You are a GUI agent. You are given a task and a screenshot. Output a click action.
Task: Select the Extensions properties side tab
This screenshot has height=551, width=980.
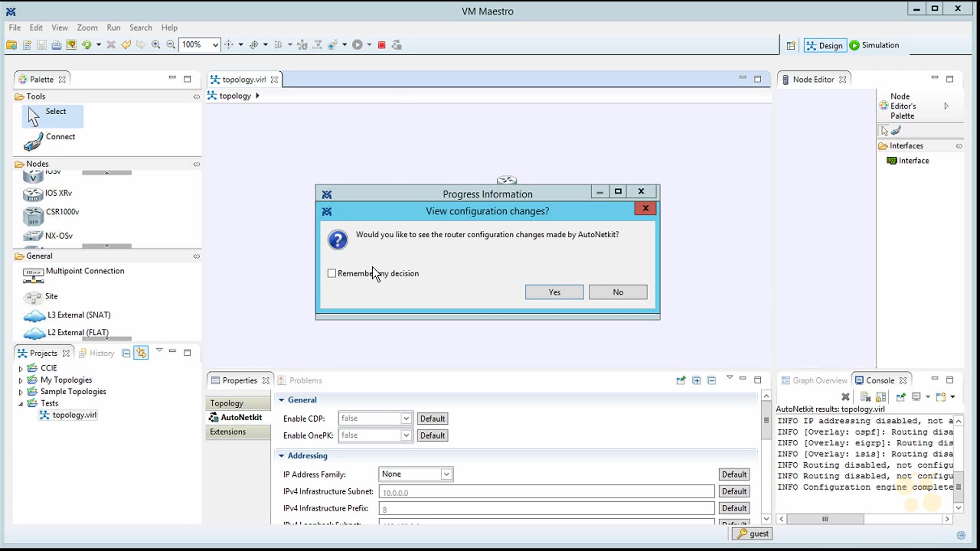(x=238, y=432)
